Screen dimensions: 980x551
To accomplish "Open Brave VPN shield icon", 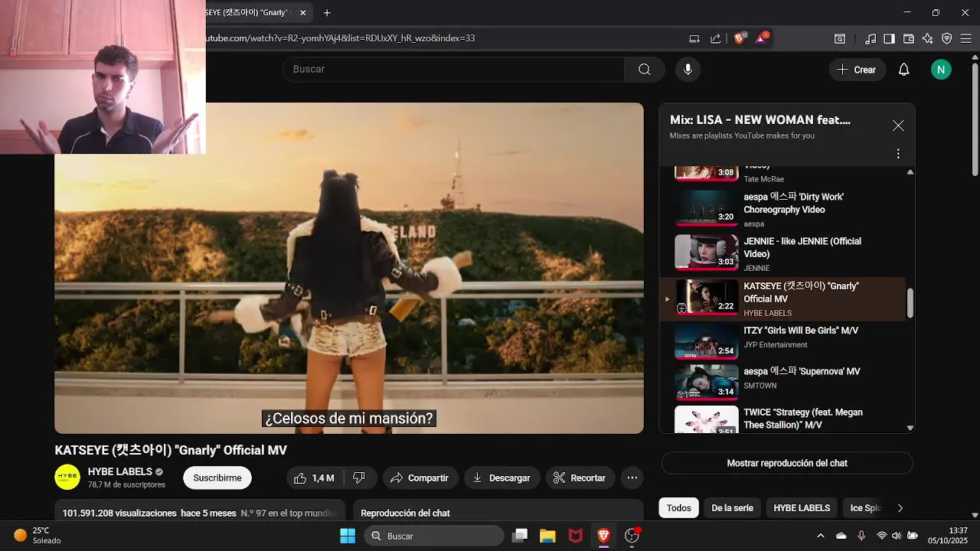I will click(x=947, y=38).
